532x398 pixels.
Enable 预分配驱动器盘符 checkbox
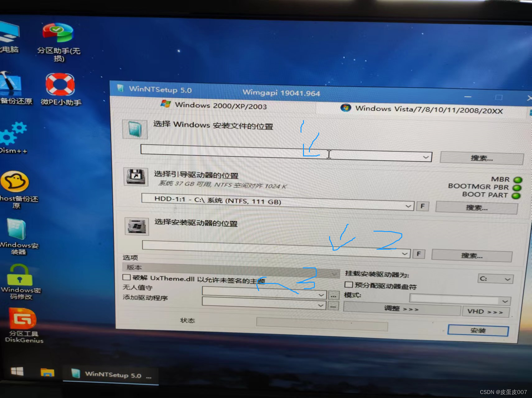pyautogui.click(x=349, y=284)
